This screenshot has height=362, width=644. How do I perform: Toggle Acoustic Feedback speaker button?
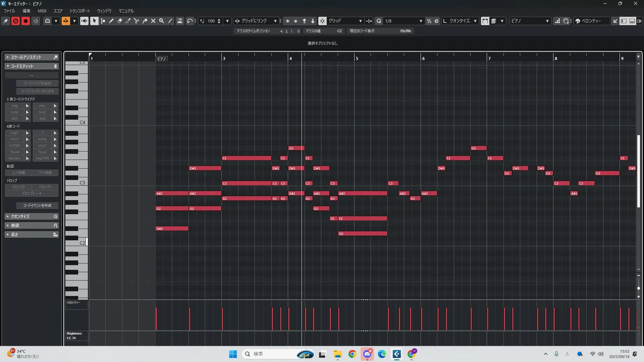tap(84, 21)
